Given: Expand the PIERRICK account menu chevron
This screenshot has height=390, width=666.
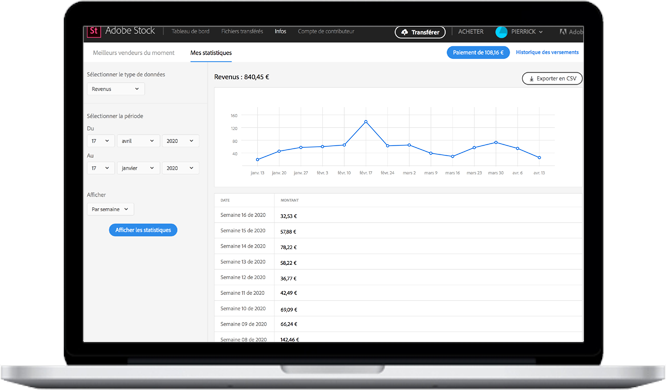Looking at the screenshot, I should (541, 32).
